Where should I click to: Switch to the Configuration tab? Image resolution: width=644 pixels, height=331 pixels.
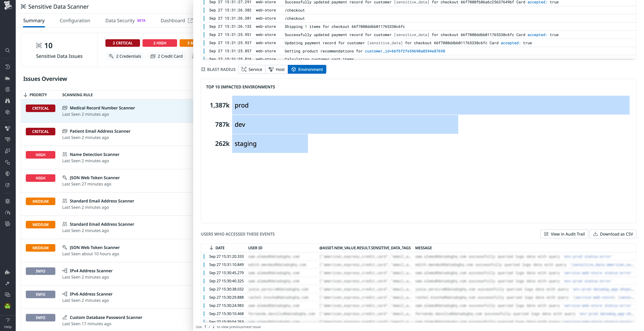[75, 20]
